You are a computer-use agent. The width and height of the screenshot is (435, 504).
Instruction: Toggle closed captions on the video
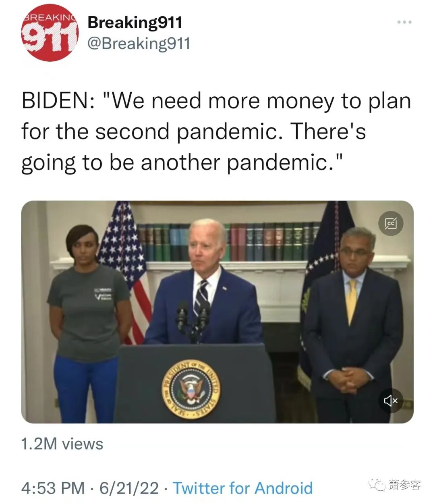coord(390,223)
